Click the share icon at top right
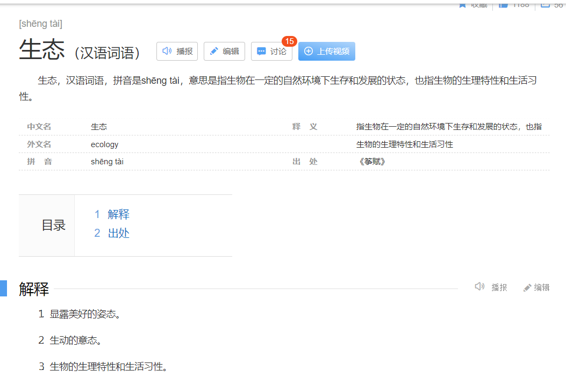Screen dimensions: 566x392 tap(545, 5)
